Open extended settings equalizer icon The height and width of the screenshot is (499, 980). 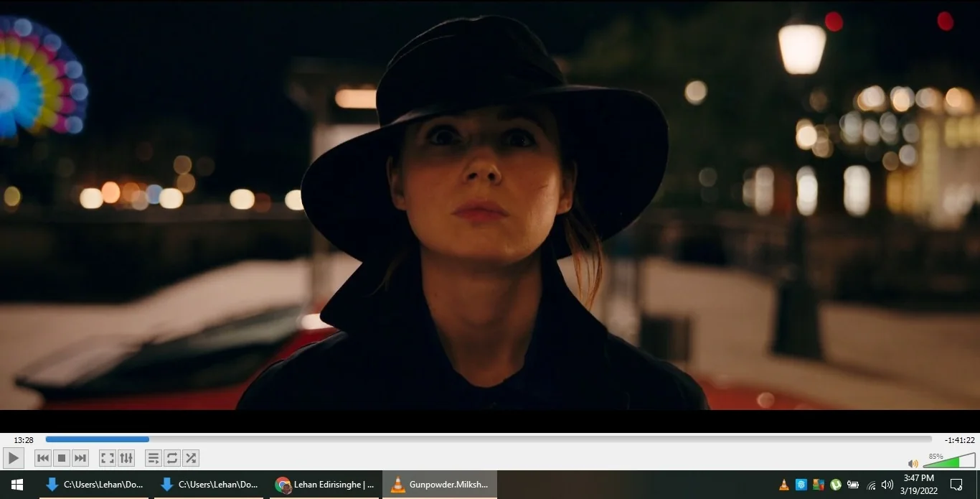pyautogui.click(x=126, y=458)
